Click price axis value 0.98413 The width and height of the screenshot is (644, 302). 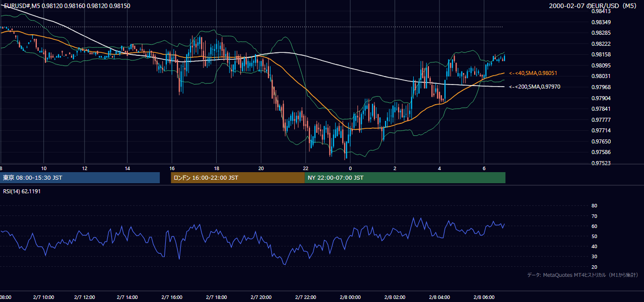601,11
